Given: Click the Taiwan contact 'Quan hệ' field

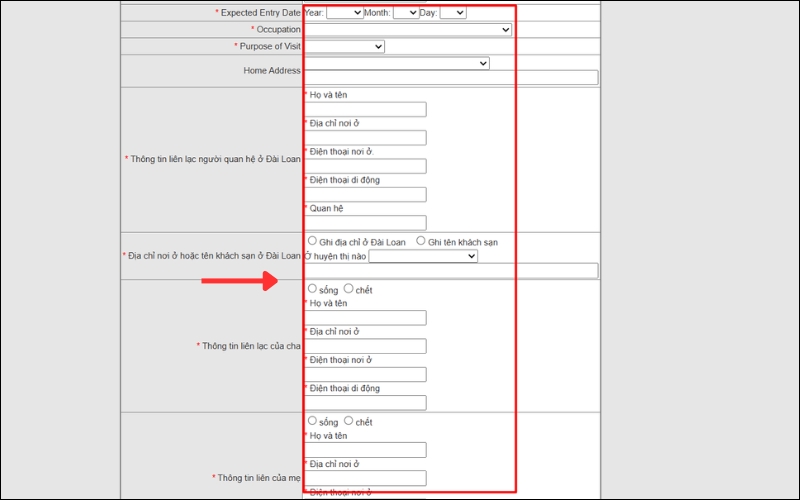Looking at the screenshot, I should point(365,223).
